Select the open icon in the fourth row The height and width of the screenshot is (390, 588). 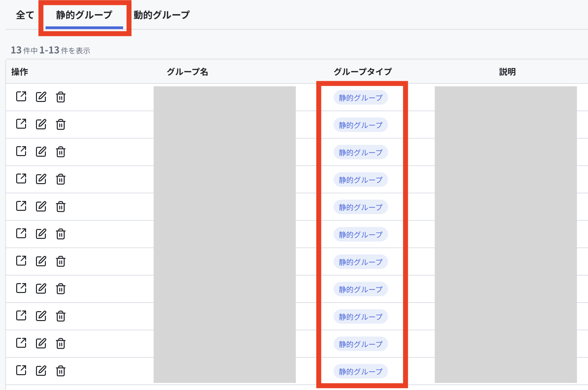tap(21, 179)
